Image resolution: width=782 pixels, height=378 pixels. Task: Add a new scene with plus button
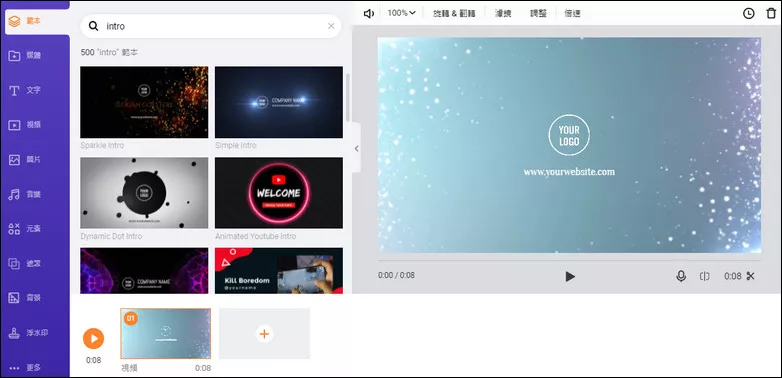pos(264,334)
